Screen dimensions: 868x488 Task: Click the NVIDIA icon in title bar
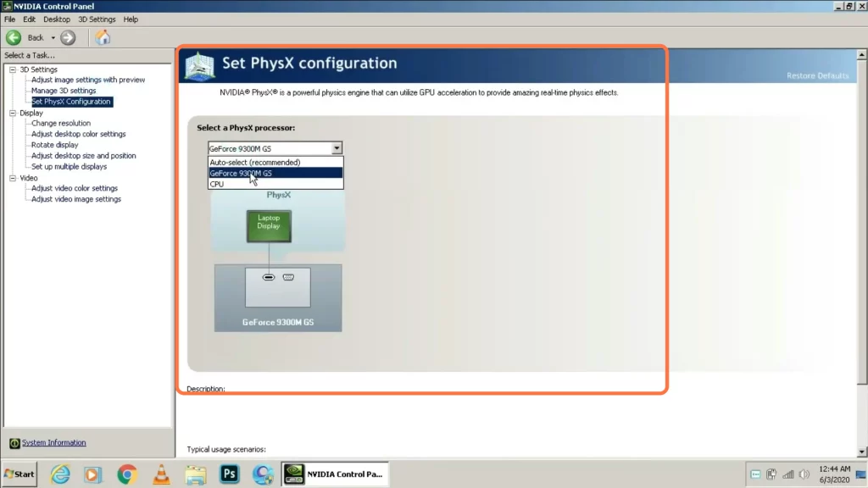pyautogui.click(x=7, y=6)
